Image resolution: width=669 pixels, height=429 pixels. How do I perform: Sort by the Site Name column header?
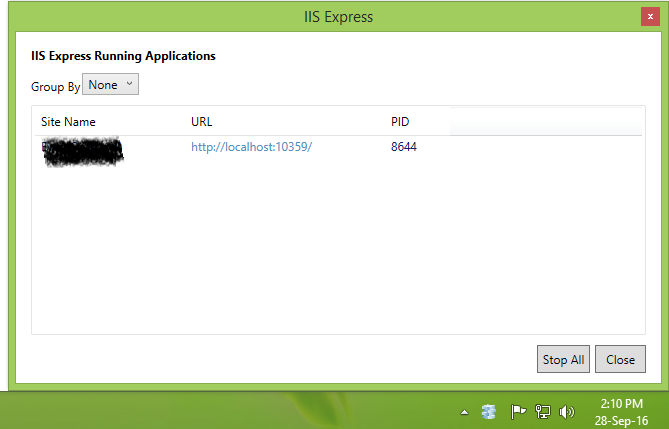[68, 122]
